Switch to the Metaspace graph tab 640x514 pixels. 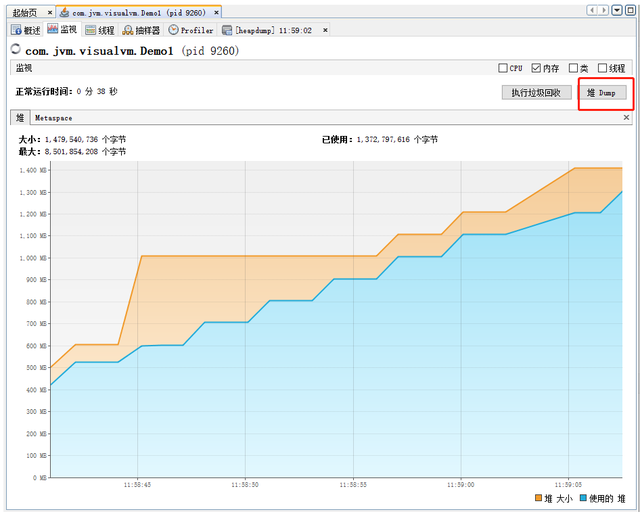point(53,117)
